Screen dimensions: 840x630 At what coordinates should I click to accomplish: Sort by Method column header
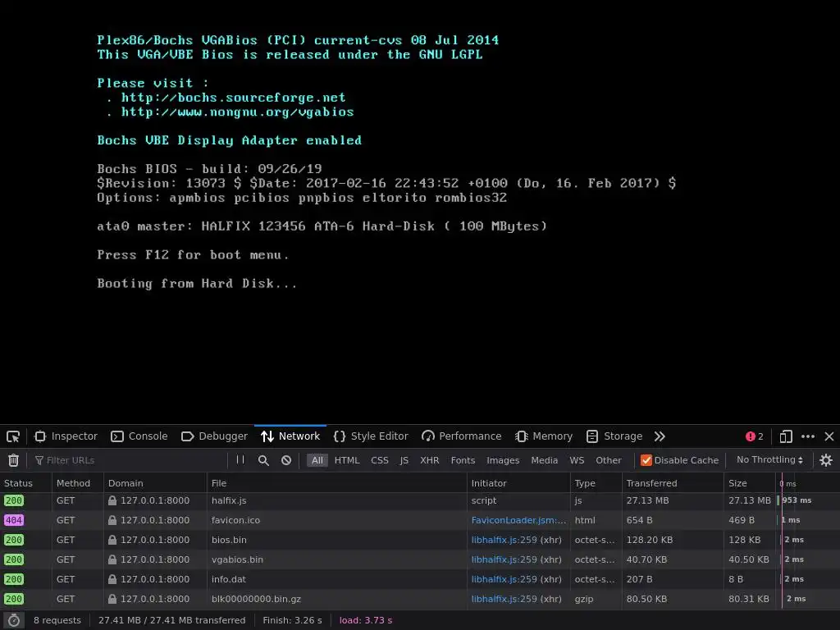78,483
